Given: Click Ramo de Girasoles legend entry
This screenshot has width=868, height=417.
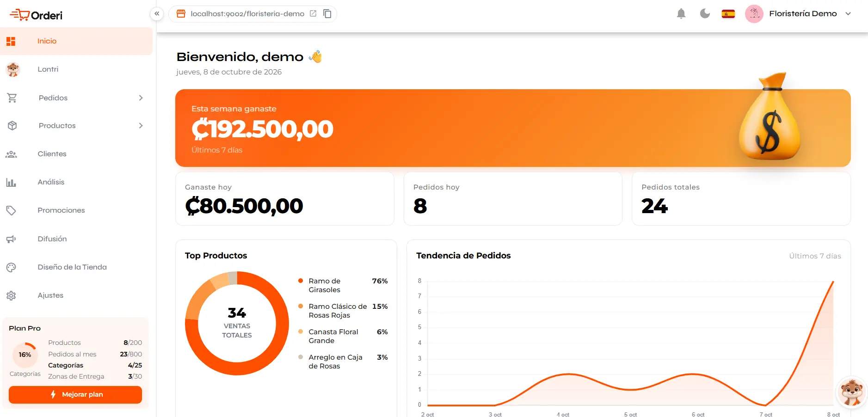Looking at the screenshot, I should pyautogui.click(x=343, y=285).
